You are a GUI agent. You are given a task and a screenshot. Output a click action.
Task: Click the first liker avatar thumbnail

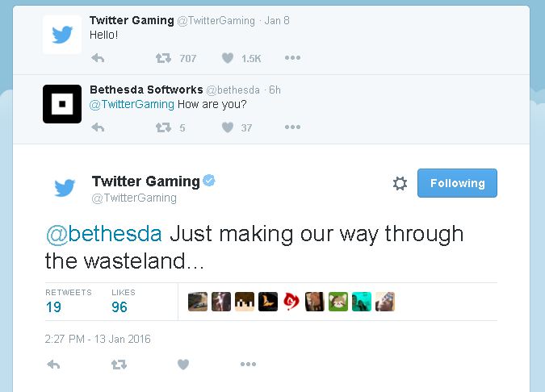coord(198,302)
